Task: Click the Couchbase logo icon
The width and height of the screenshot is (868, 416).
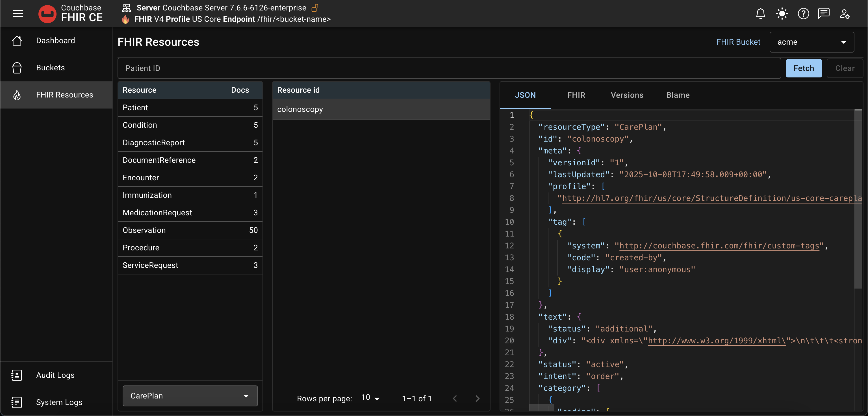Action: click(47, 14)
